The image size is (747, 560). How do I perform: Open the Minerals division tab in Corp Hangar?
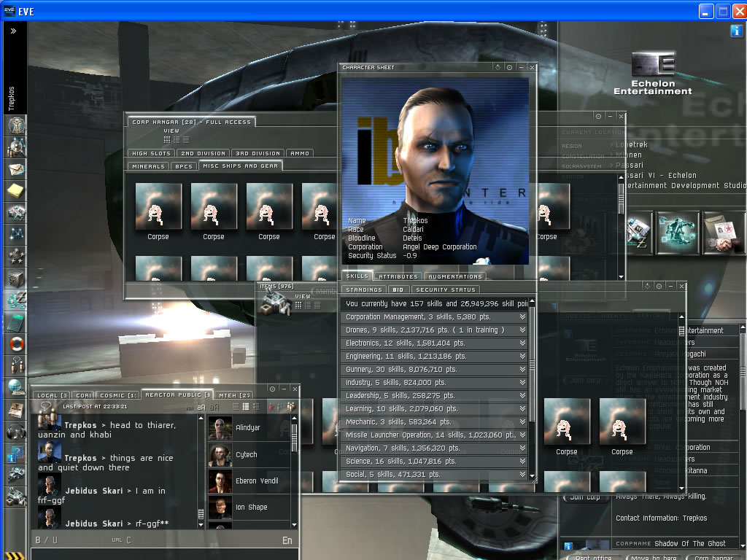pos(148,166)
